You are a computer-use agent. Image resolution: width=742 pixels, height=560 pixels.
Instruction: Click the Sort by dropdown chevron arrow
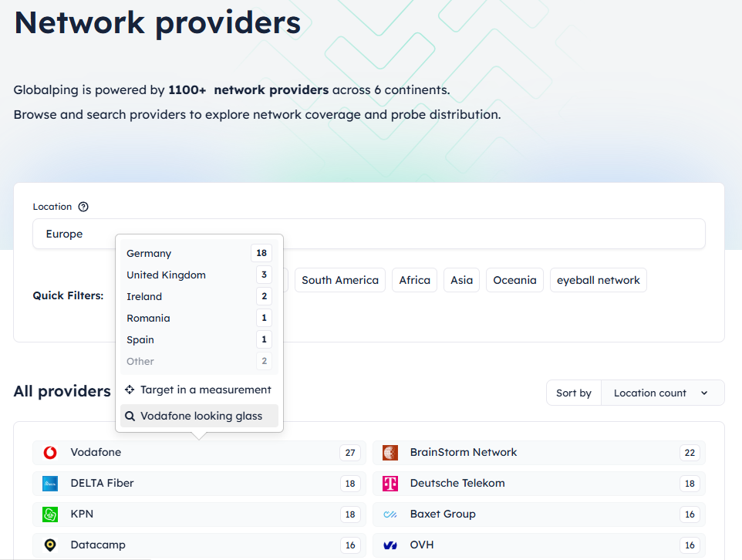click(x=704, y=393)
